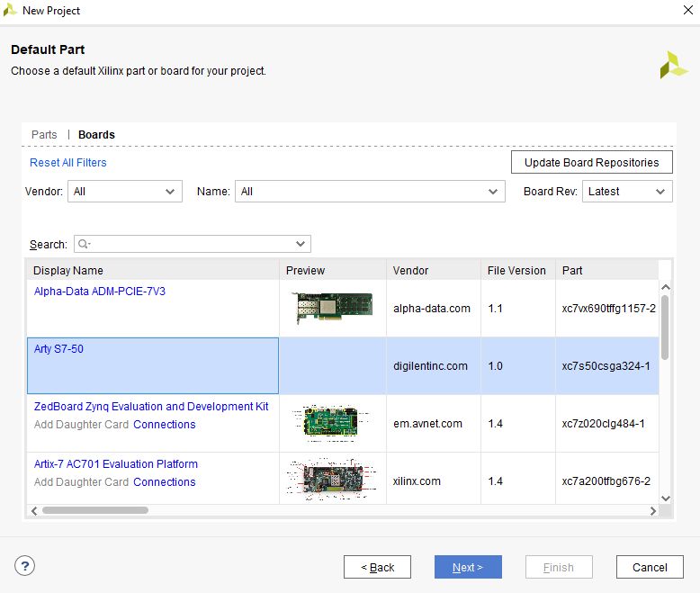700x593 pixels.
Task: Click the Vivado logo in title bar
Action: click(x=10, y=10)
